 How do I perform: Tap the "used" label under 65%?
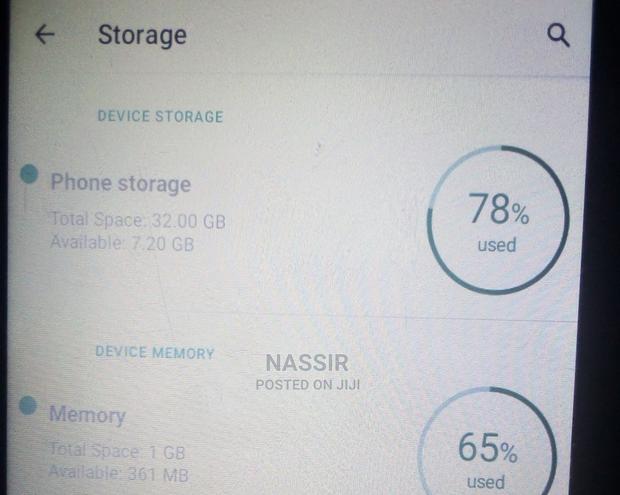[486, 482]
